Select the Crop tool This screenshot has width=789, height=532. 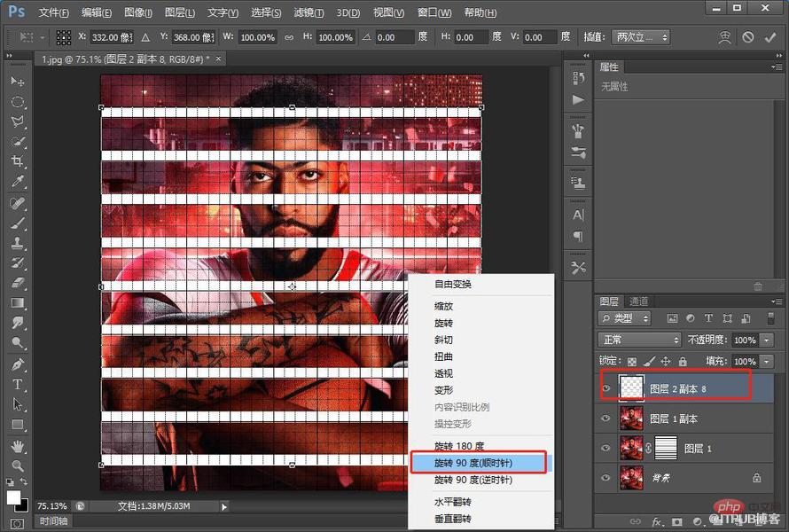tap(18, 161)
